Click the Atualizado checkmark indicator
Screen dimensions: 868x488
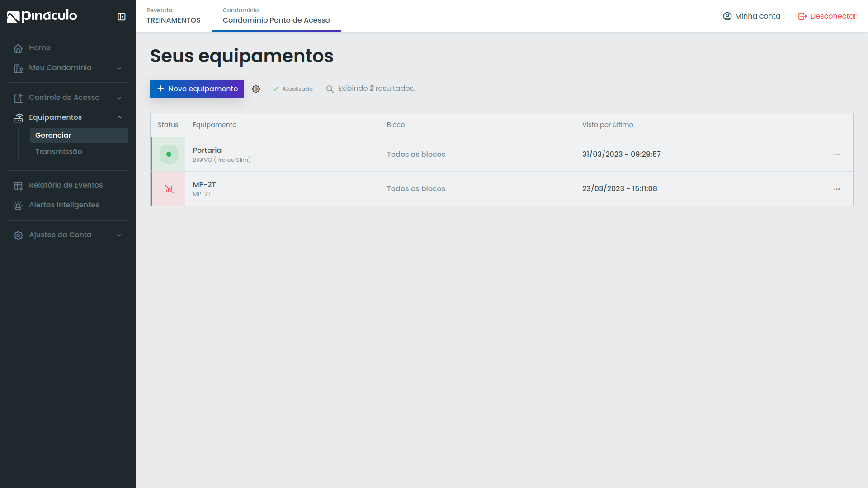pos(275,89)
